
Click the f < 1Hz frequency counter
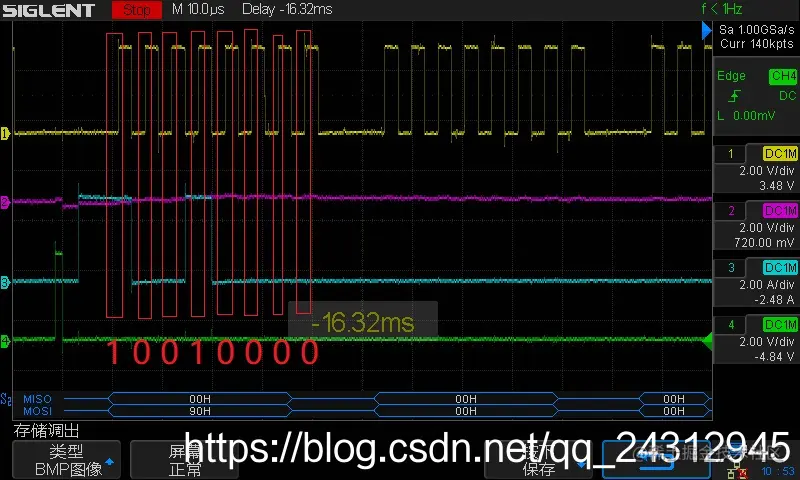coord(721,9)
